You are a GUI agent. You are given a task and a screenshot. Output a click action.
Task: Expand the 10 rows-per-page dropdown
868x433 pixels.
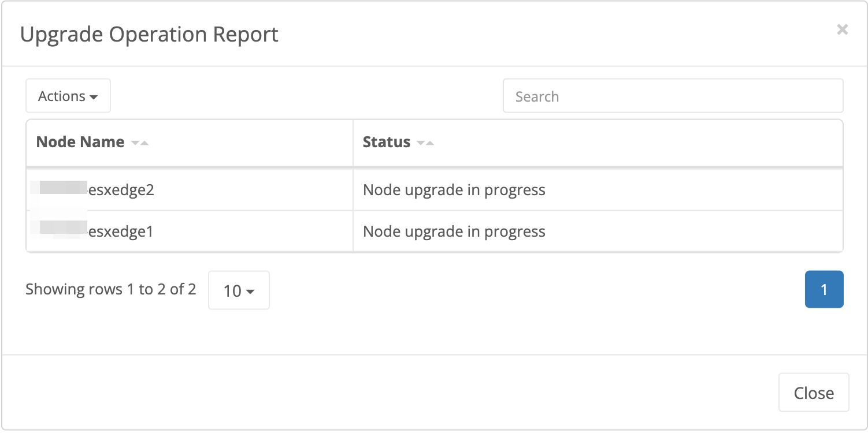(x=239, y=290)
